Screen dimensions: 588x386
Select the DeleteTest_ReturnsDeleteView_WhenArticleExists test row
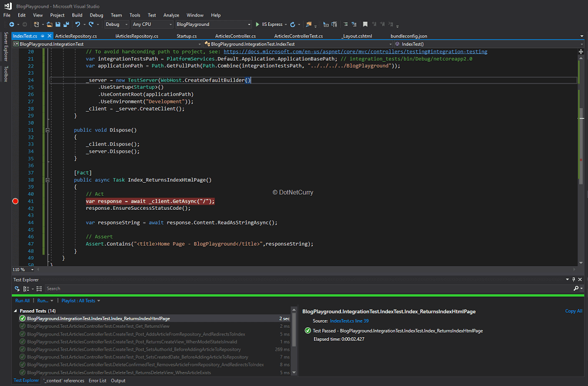(x=155, y=372)
